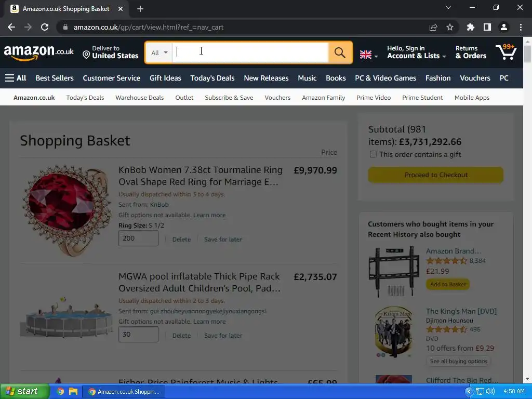The width and height of the screenshot is (532, 399).
Task: Click the orange search magnifier button
Action: (x=340, y=52)
